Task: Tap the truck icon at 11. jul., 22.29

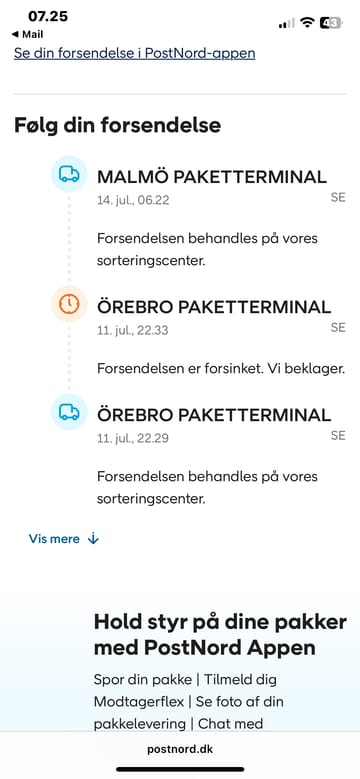Action: (x=69, y=411)
